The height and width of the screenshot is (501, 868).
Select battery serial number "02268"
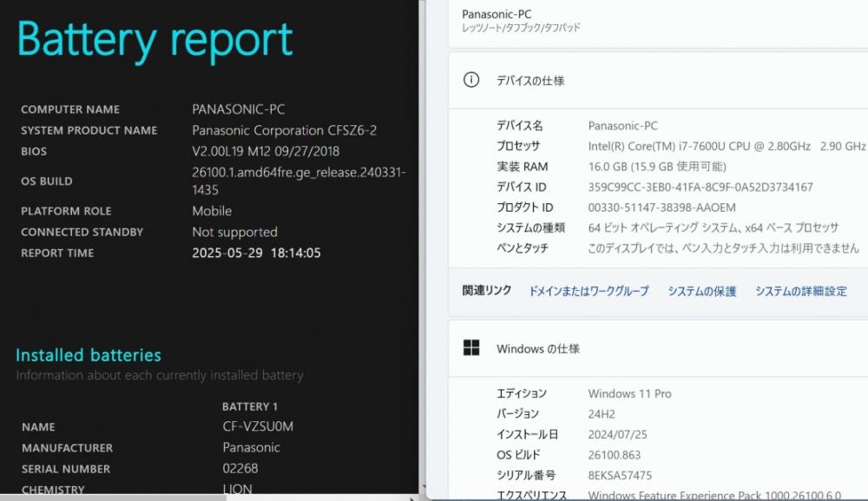tap(240, 469)
